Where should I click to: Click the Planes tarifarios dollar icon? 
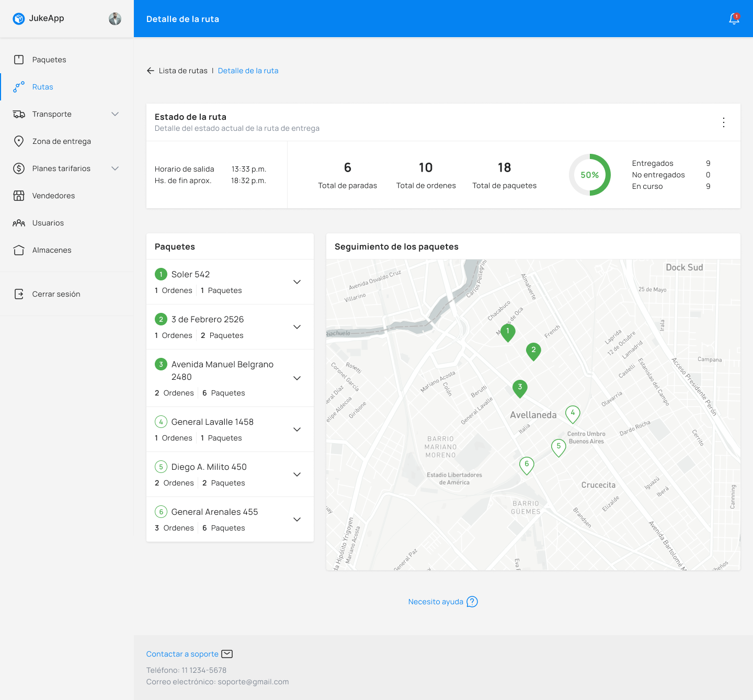(19, 168)
